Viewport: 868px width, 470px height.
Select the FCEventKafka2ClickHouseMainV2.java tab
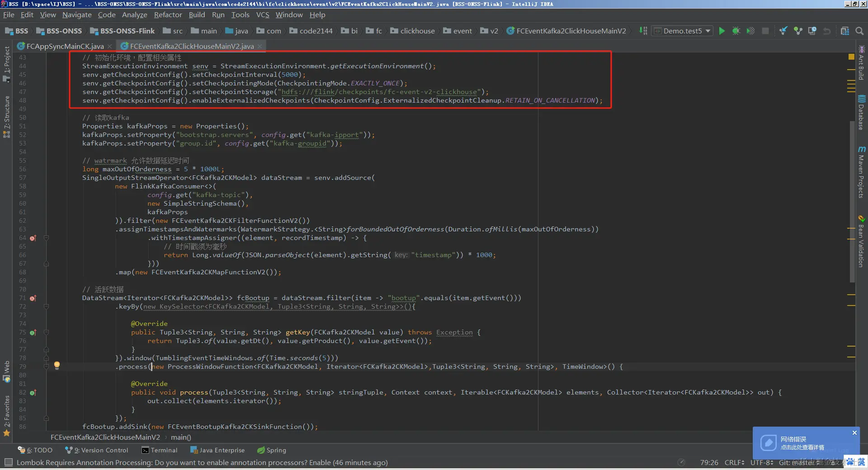192,46
